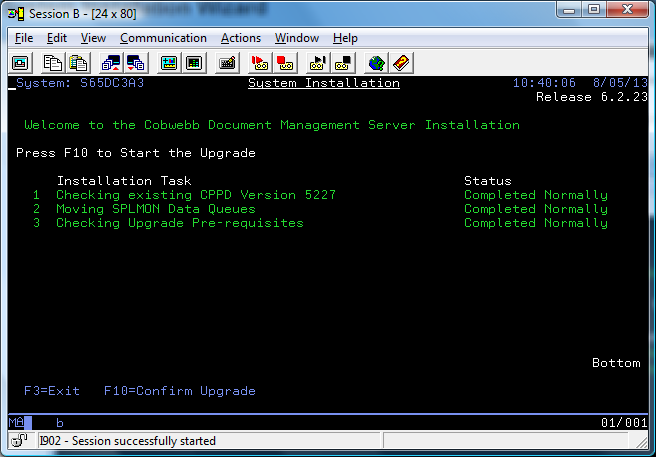Click the 'System: S65DC3A3' text
Screen dimensions: 656x457
point(80,83)
